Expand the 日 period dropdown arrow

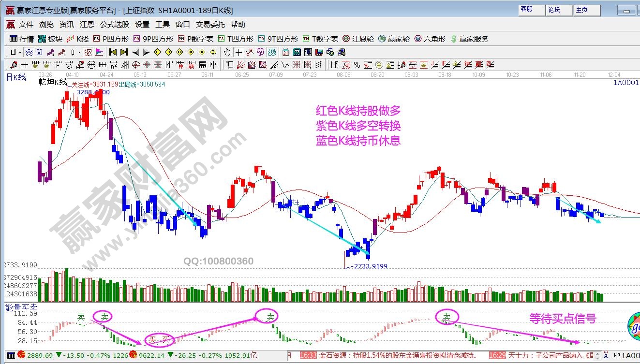click(x=20, y=52)
